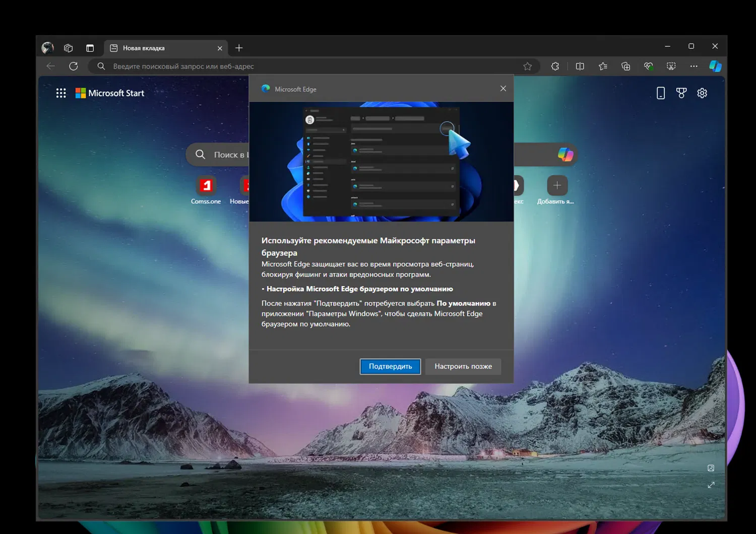
Task: Open the Copilot sidebar icon
Action: point(715,66)
